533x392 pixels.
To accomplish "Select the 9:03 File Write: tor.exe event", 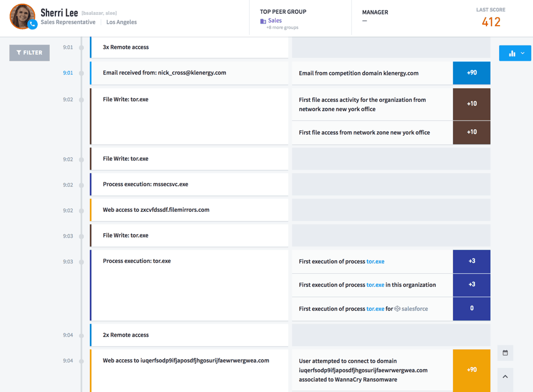I will click(189, 235).
